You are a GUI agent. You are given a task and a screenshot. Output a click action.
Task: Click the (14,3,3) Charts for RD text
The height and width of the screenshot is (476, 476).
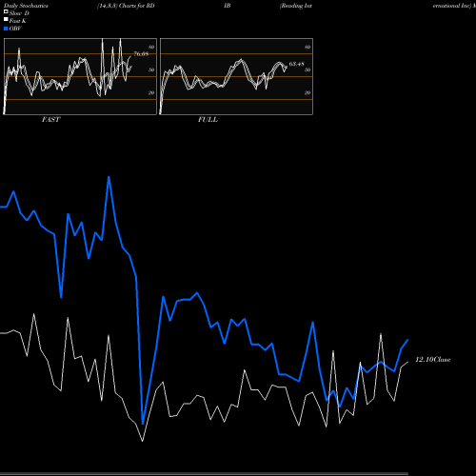pos(126,6)
